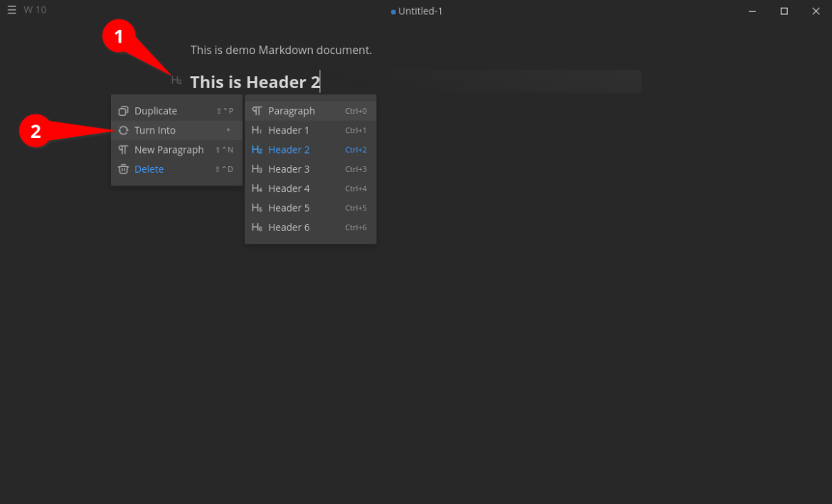Image resolution: width=832 pixels, height=504 pixels.
Task: Select Paragraph to convert the block
Action: point(292,110)
